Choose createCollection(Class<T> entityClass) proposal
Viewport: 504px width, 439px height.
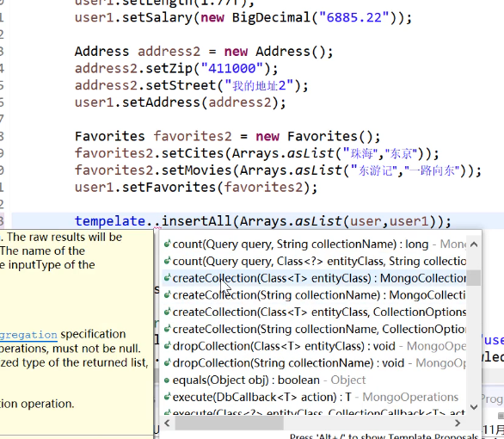click(x=315, y=278)
